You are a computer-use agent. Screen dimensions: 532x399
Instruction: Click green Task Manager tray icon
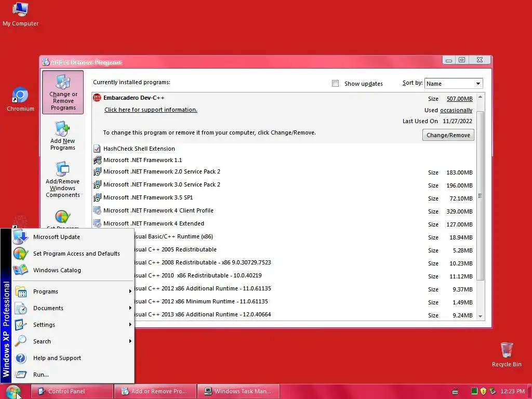(x=474, y=391)
